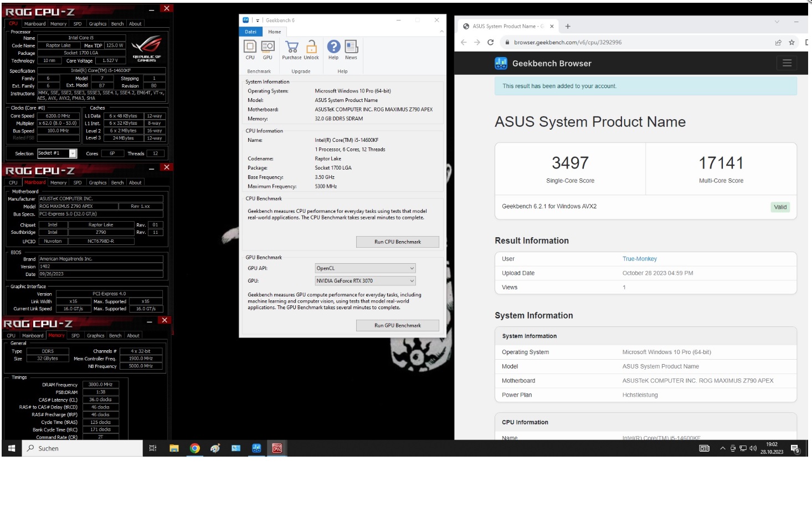Open the Datei tab in Geekbench
This screenshot has width=812, height=527.
[x=251, y=32]
